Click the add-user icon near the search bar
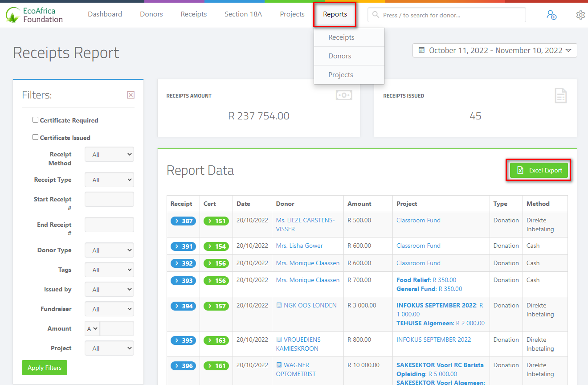This screenshot has height=385, width=588. point(552,15)
